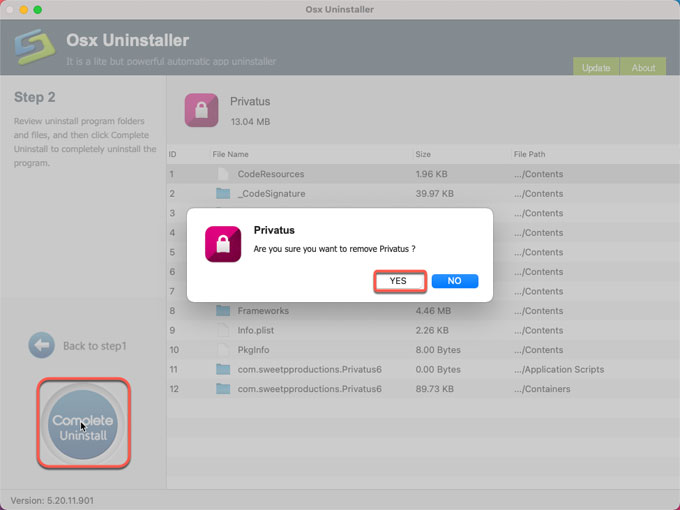Select the Info.plist file name
This screenshot has height=510, width=680.
point(255,330)
